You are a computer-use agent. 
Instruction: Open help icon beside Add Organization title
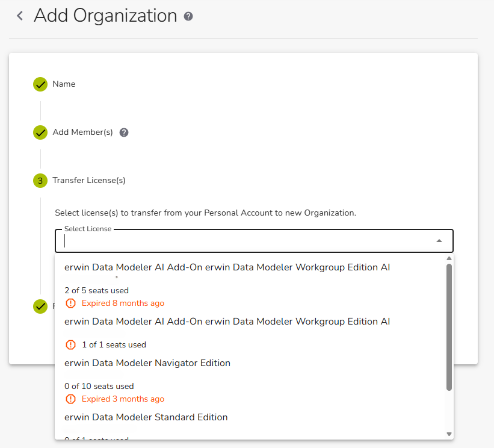188,16
